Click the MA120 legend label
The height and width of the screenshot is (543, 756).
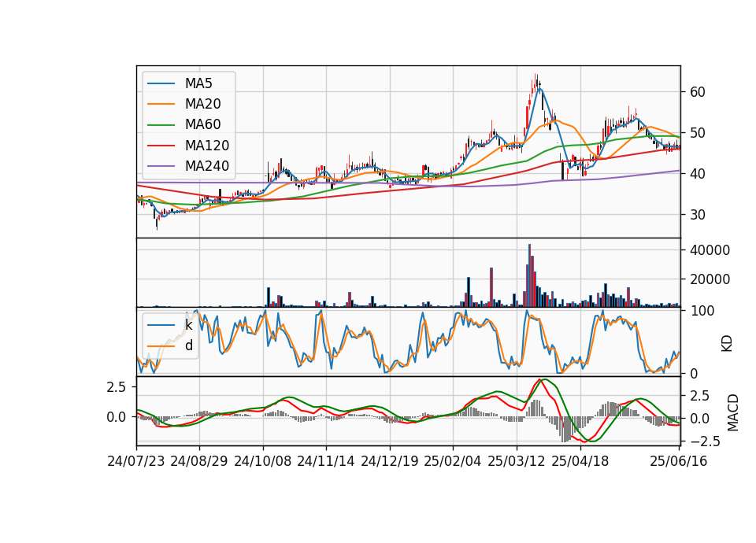click(x=207, y=145)
